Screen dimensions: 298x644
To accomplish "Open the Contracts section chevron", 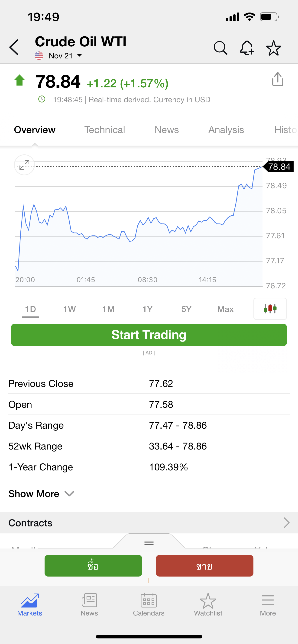I will pos(286,523).
